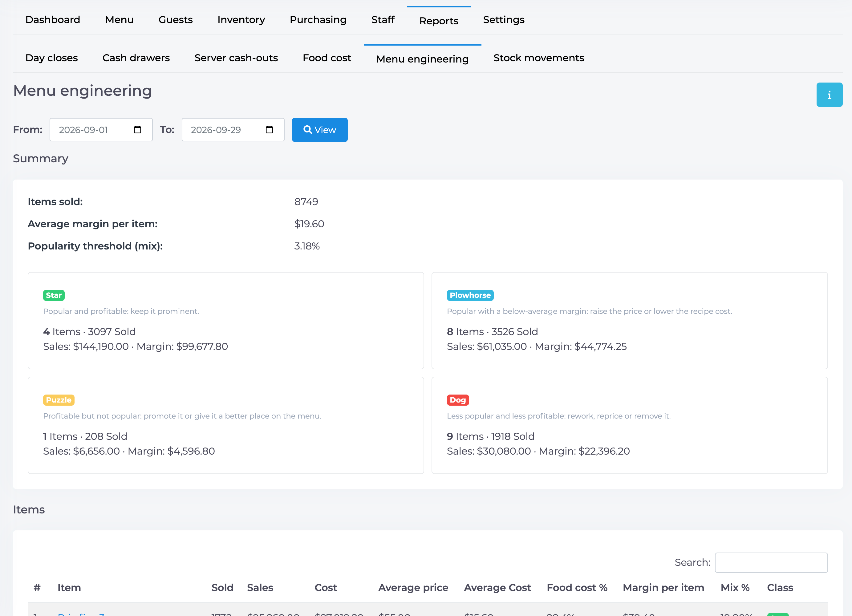Sort by Average Cost column
Viewport: 852px width, 616px height.
pyautogui.click(x=497, y=587)
